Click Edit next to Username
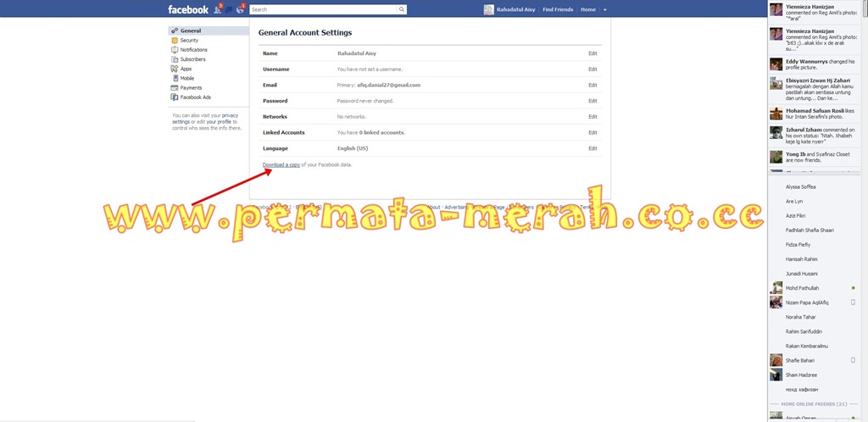 click(x=593, y=69)
